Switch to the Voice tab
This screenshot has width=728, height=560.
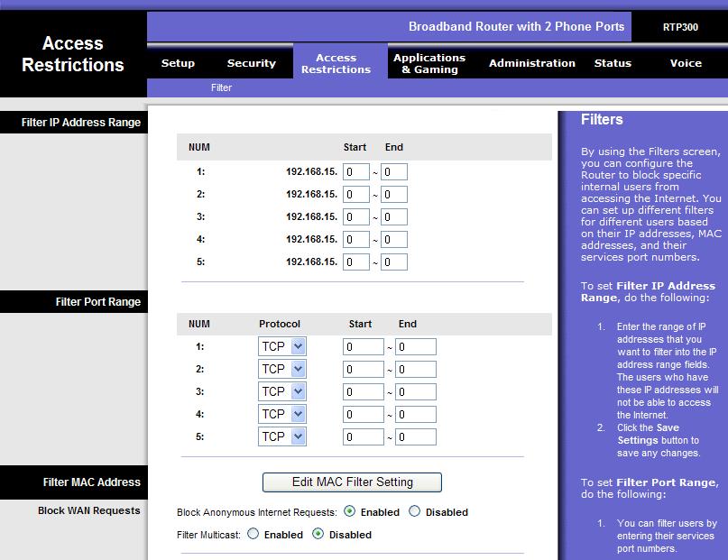coord(686,63)
